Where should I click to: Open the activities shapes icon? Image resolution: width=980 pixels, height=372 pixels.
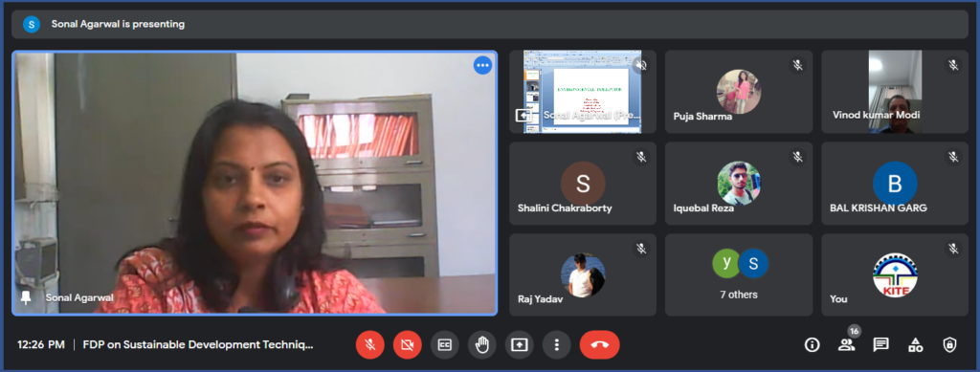916,344
